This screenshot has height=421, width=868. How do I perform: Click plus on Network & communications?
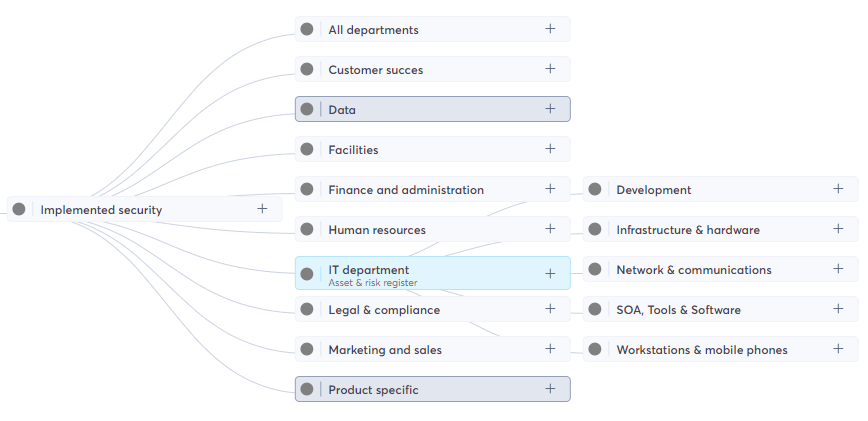click(x=838, y=269)
